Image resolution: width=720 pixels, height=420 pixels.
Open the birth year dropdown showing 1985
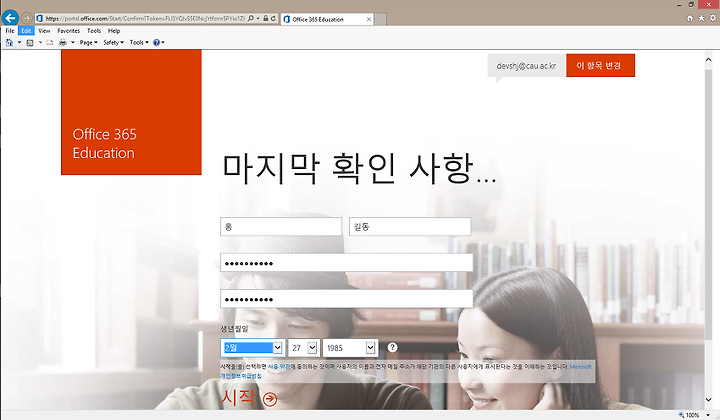[x=351, y=348]
